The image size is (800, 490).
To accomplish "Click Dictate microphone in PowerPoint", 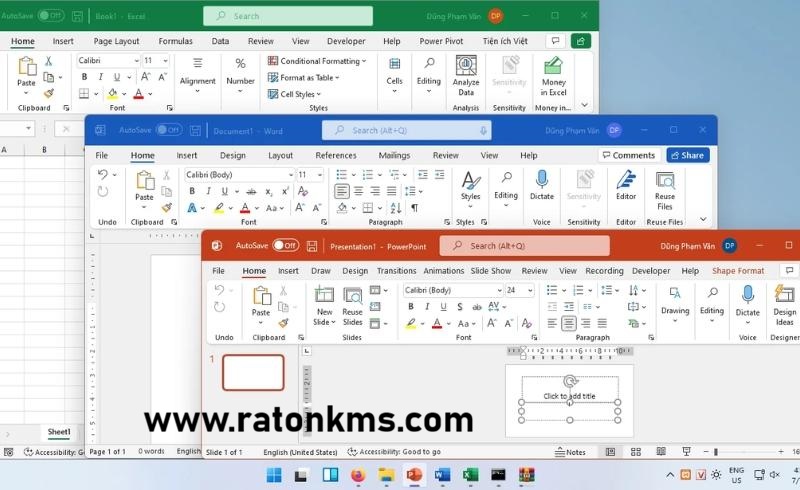I will pyautogui.click(x=747, y=295).
